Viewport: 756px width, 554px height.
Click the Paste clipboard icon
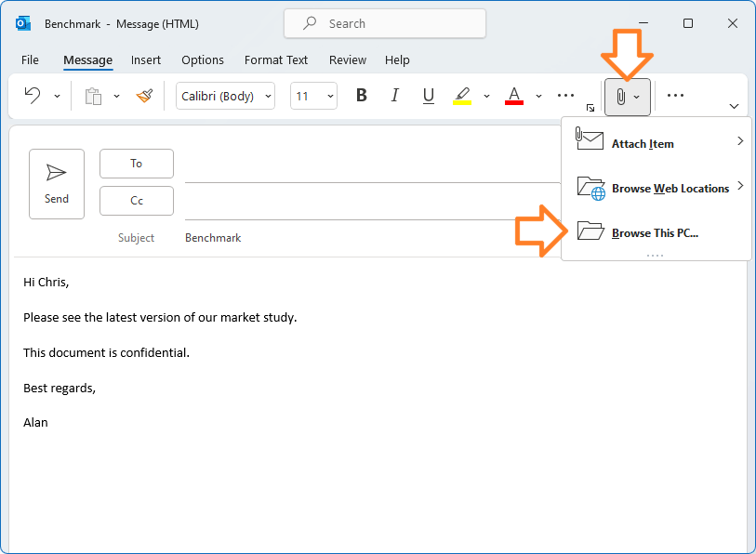pos(91,96)
